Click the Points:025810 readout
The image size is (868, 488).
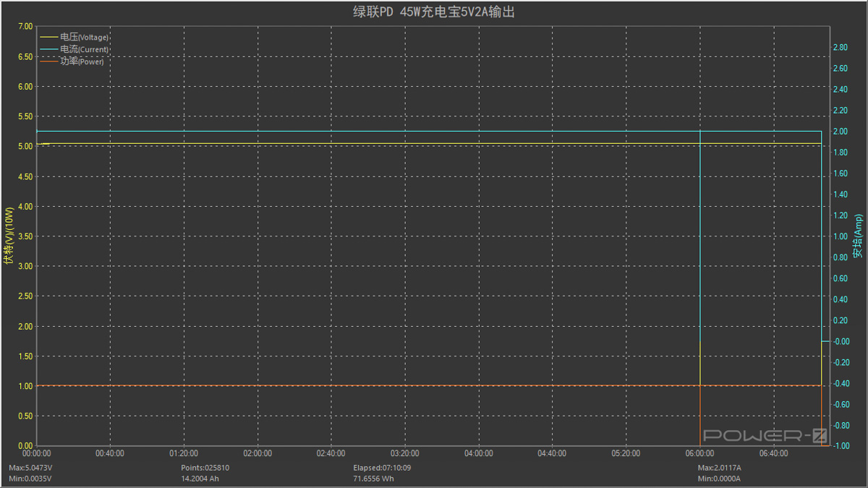(205, 468)
